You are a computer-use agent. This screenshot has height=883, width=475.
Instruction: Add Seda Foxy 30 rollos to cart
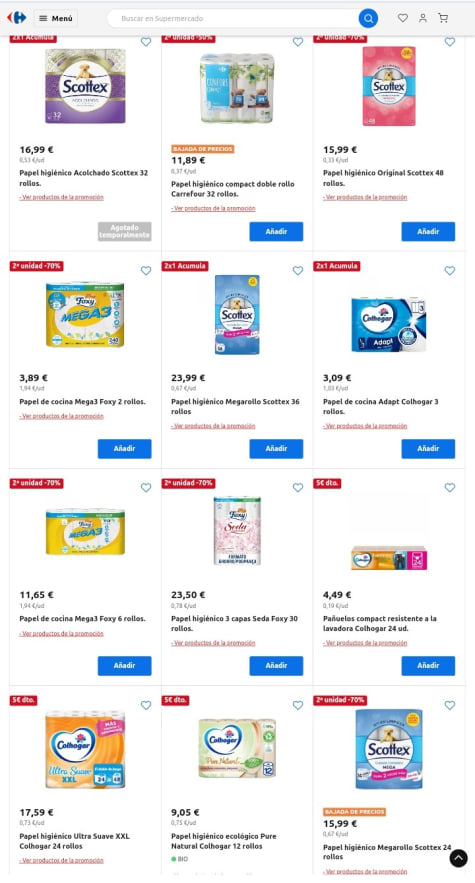click(x=276, y=666)
